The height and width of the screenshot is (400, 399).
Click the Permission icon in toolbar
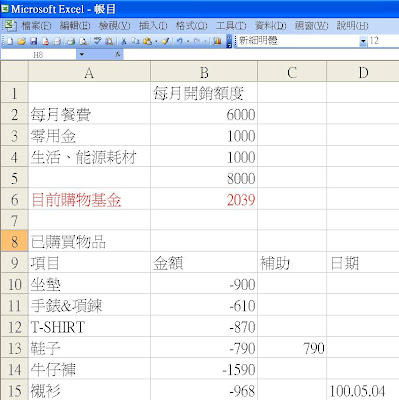pos(45,41)
